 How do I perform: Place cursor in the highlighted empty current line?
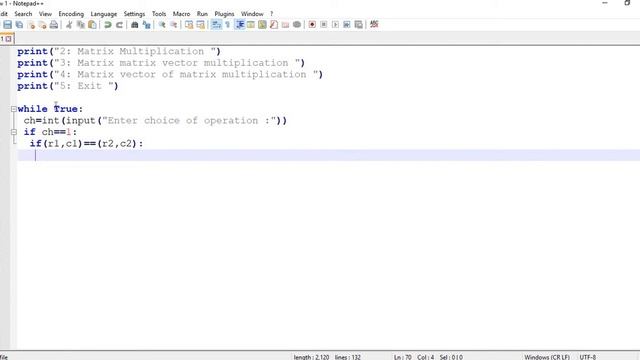(x=329, y=155)
